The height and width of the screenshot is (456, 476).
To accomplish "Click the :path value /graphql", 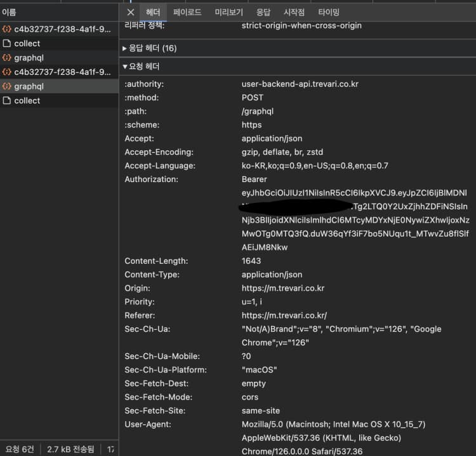I will tap(258, 112).
